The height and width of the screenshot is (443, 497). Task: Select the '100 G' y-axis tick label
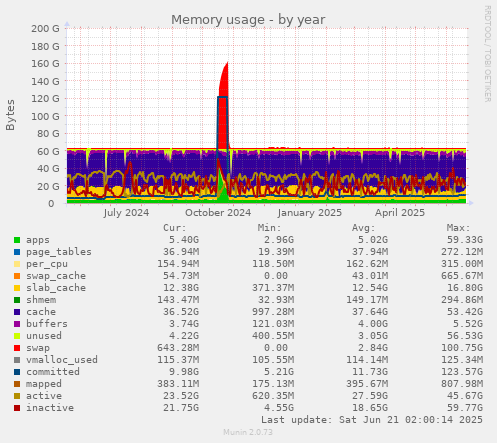pyautogui.click(x=45, y=116)
